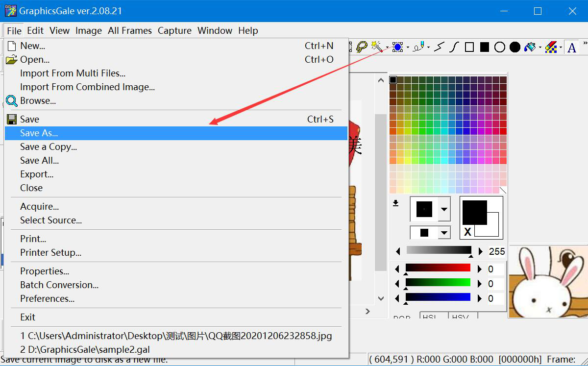The width and height of the screenshot is (588, 366).
Task: Choose Printer Setup...
Action: coord(176,253)
